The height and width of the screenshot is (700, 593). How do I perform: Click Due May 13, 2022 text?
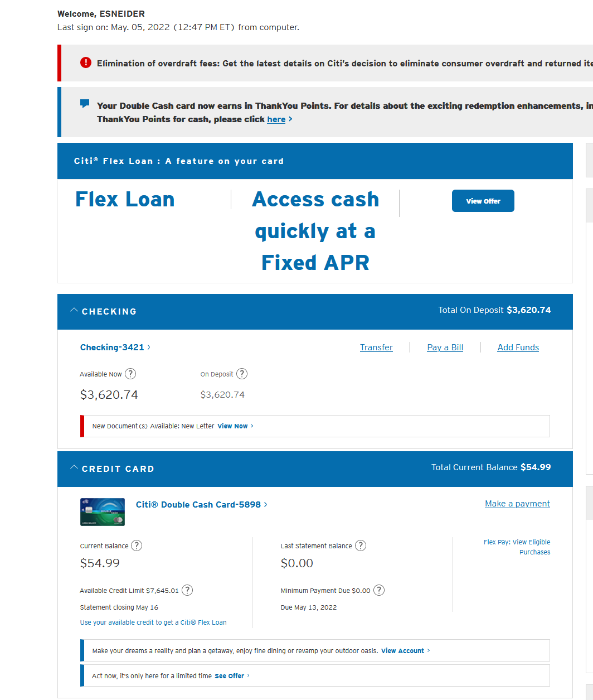[x=309, y=607]
